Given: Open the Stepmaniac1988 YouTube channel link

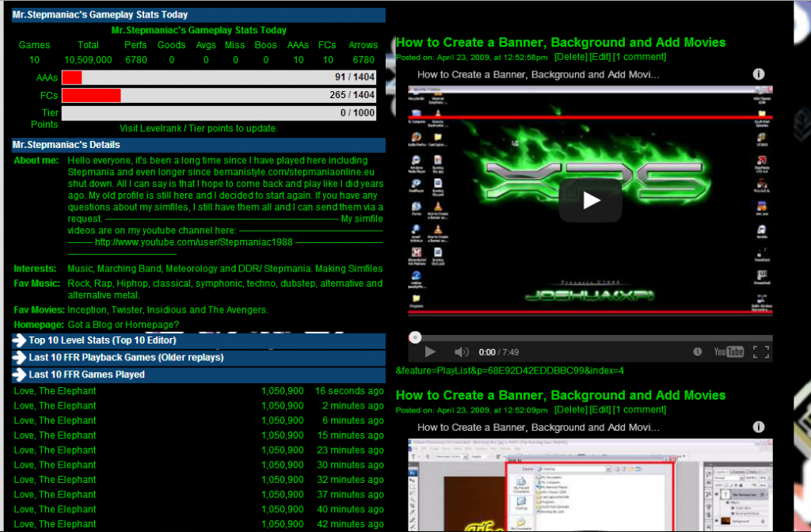Looking at the screenshot, I should [194, 242].
